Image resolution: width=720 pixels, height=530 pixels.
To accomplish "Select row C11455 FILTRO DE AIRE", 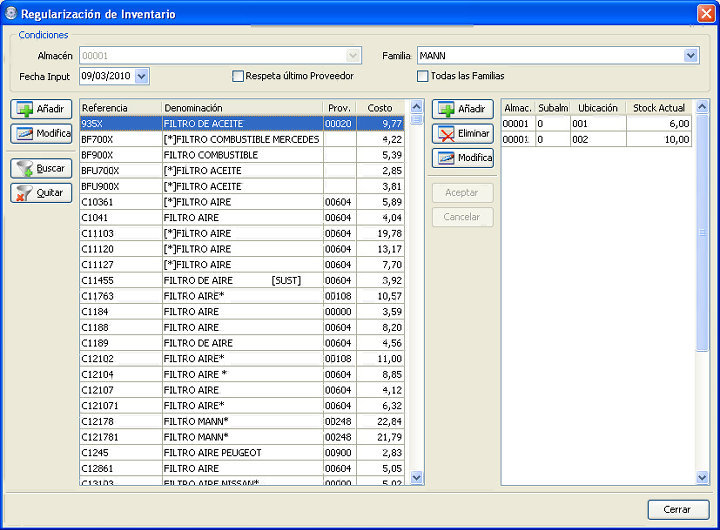I will pos(242,280).
